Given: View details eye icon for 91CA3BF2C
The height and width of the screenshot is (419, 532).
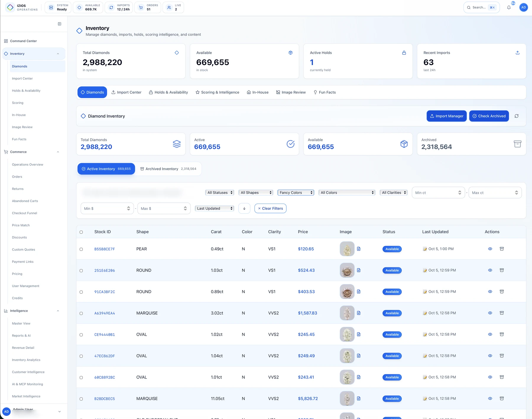Looking at the screenshot, I should pyautogui.click(x=490, y=292).
